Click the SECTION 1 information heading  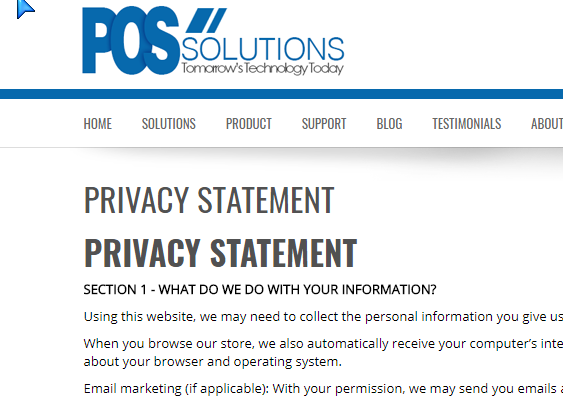click(x=260, y=289)
